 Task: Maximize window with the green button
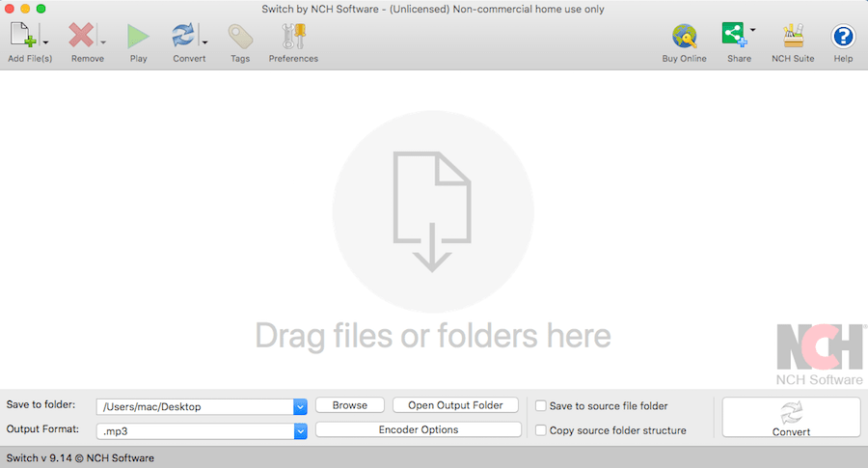coord(41,9)
